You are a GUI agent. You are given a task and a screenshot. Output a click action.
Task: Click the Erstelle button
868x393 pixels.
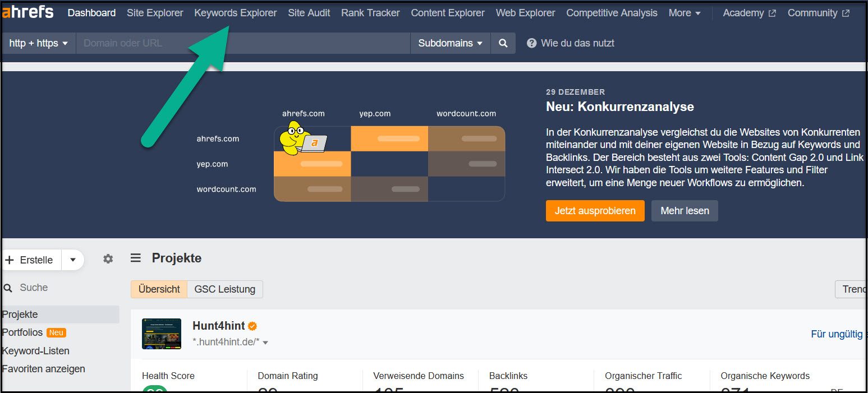click(x=31, y=260)
